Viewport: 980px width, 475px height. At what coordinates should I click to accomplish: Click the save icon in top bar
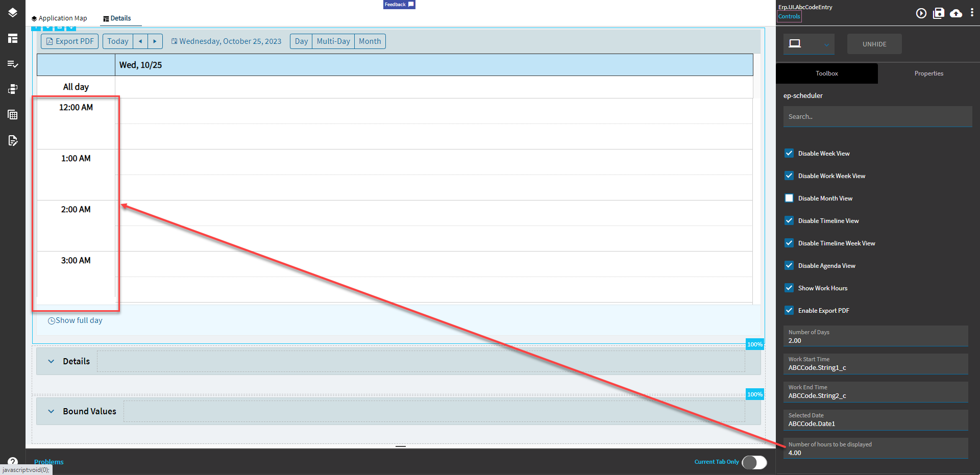tap(939, 13)
